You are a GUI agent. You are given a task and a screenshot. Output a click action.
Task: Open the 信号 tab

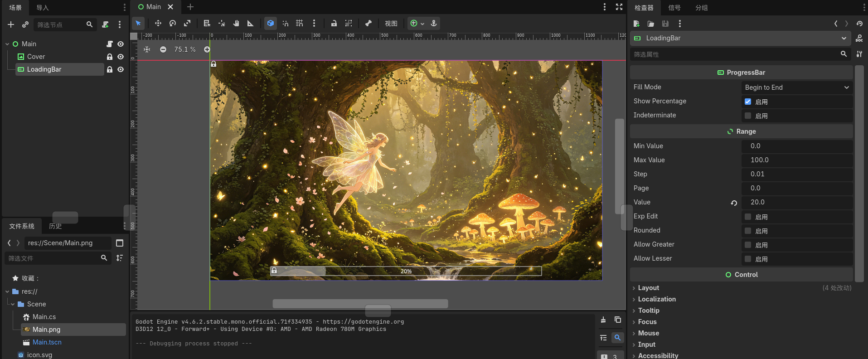[x=674, y=8]
